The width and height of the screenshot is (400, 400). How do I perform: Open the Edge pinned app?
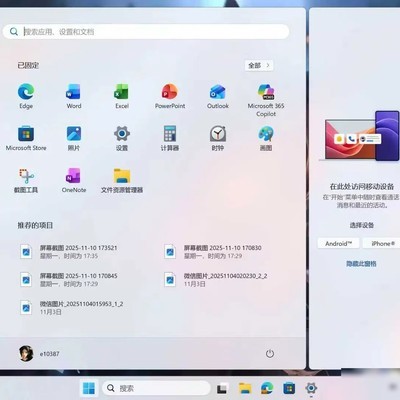pyautogui.click(x=26, y=96)
